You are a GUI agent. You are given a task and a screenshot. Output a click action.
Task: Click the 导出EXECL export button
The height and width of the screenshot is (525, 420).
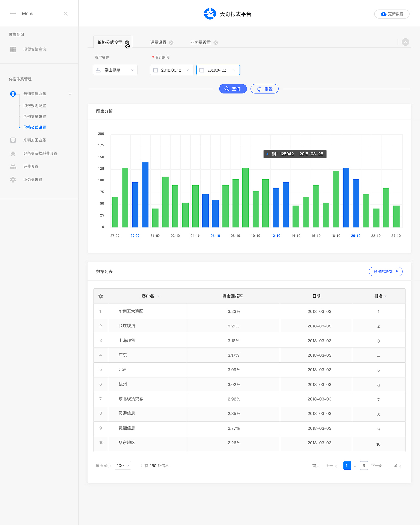tap(386, 272)
